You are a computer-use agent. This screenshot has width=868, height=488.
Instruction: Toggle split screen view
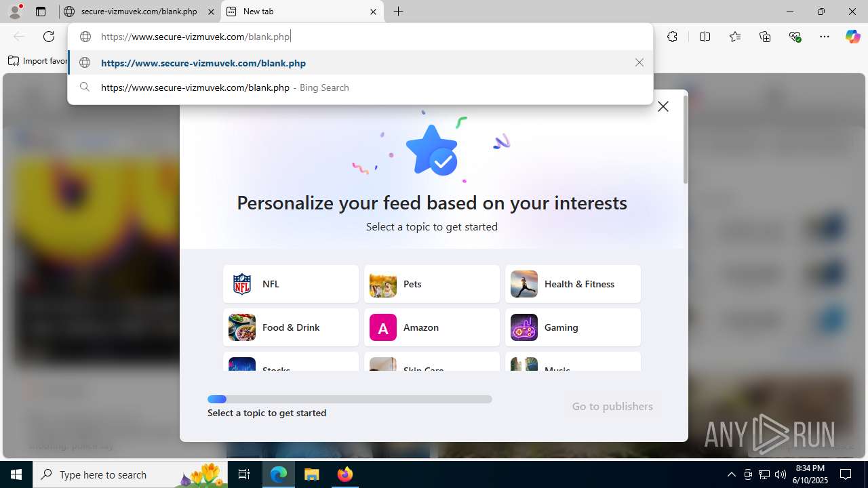[705, 37]
